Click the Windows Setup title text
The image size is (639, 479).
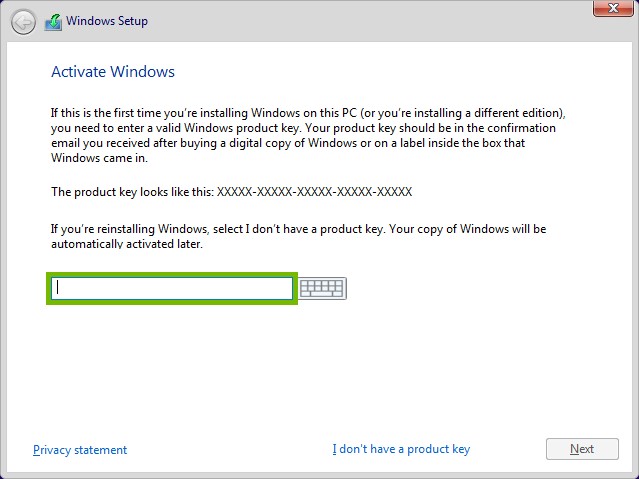coord(107,21)
